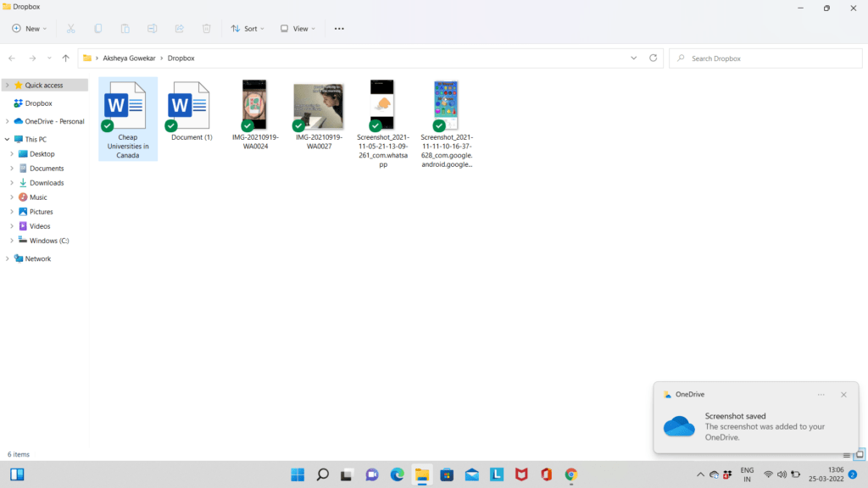The height and width of the screenshot is (488, 868).
Task: Refresh the Dropbox folder view
Action: [x=653, y=58]
